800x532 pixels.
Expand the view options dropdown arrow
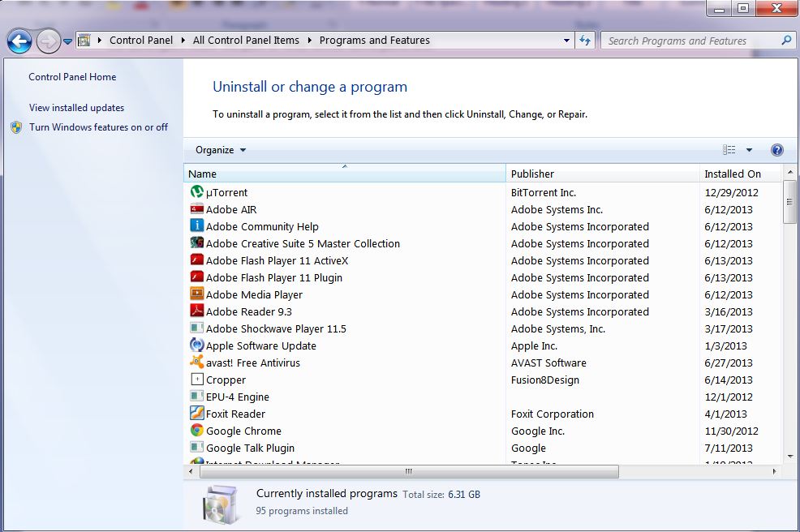pyautogui.click(x=749, y=150)
